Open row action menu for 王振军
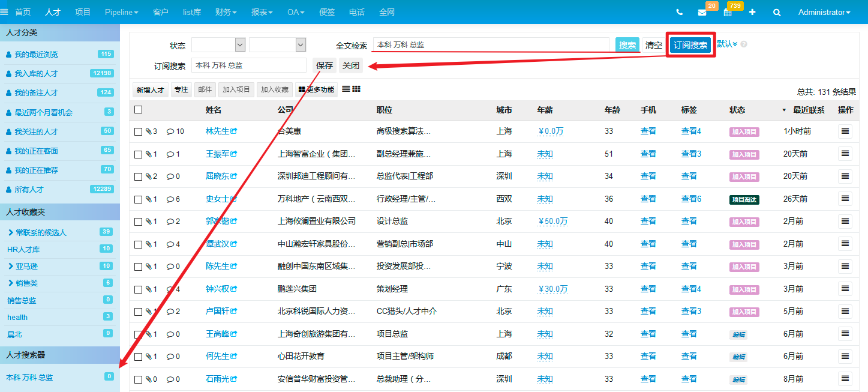Viewport: 868px width, 392px height. click(x=845, y=154)
